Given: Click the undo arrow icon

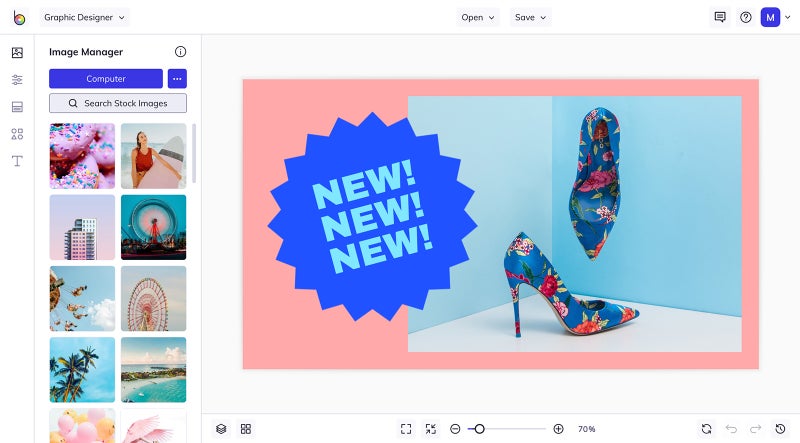Looking at the screenshot, I should 731,429.
